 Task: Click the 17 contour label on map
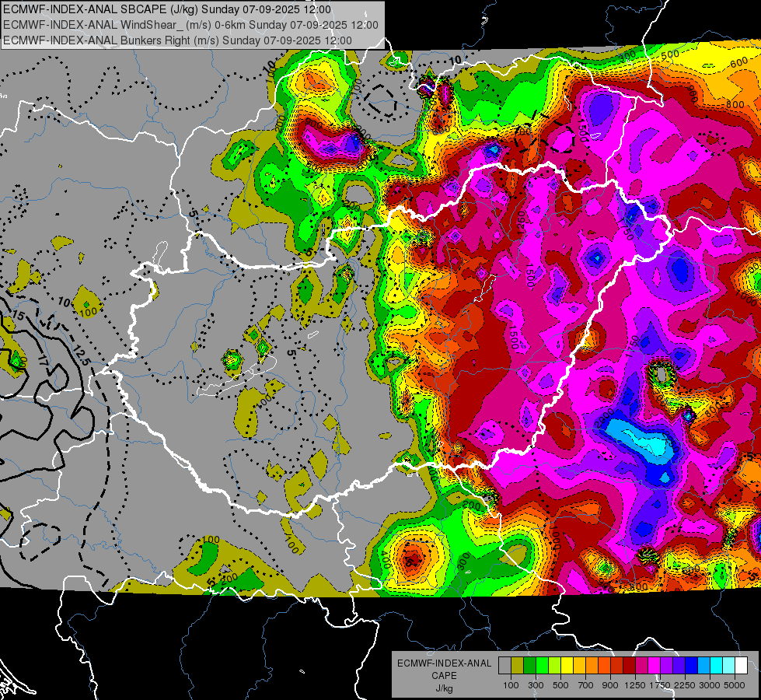(43, 360)
